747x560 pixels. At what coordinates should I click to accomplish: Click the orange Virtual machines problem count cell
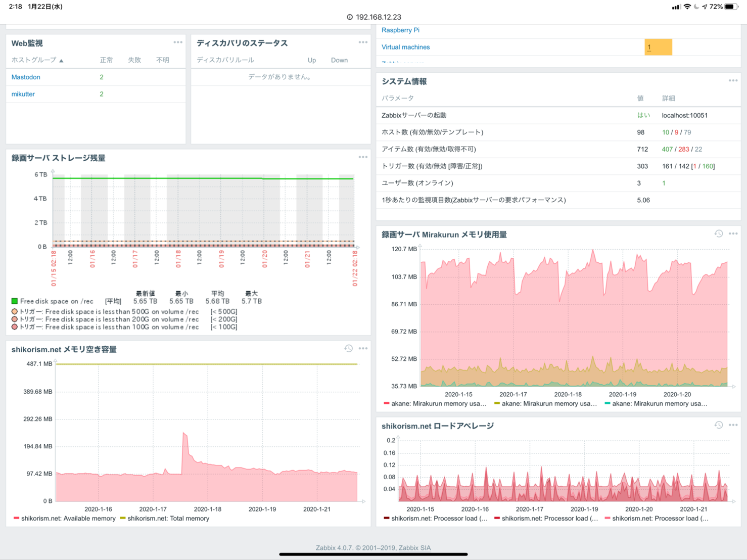click(x=658, y=47)
